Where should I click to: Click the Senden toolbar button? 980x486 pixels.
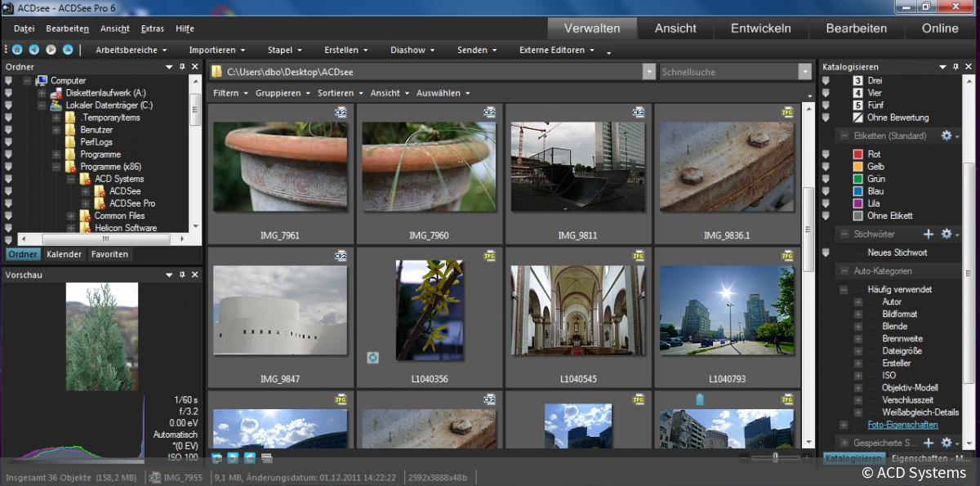[x=477, y=51]
